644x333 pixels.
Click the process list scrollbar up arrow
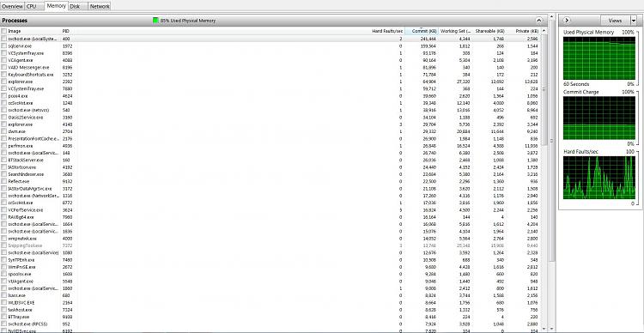click(544, 30)
